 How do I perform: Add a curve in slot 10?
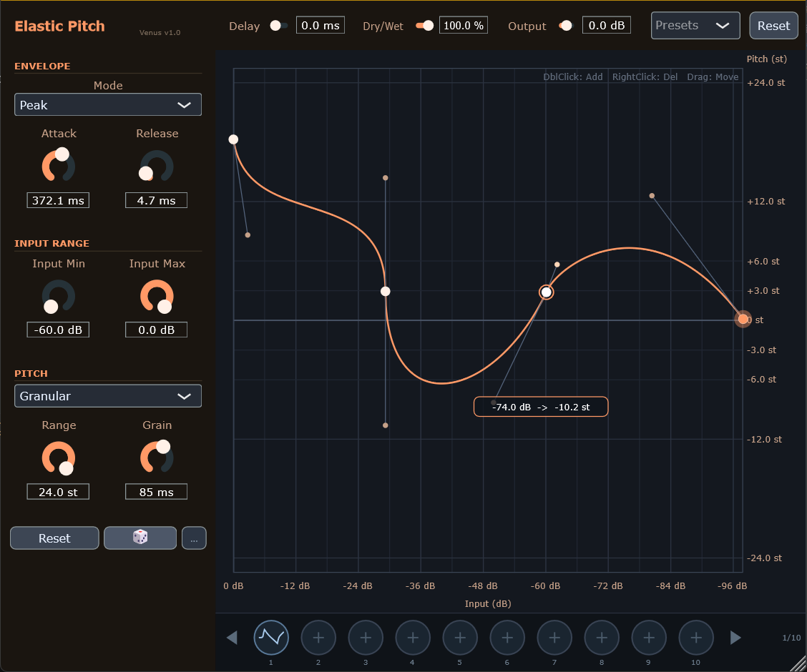pyautogui.click(x=696, y=638)
